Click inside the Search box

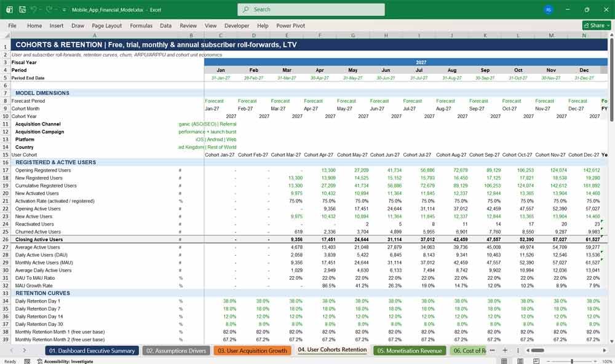click(311, 9)
